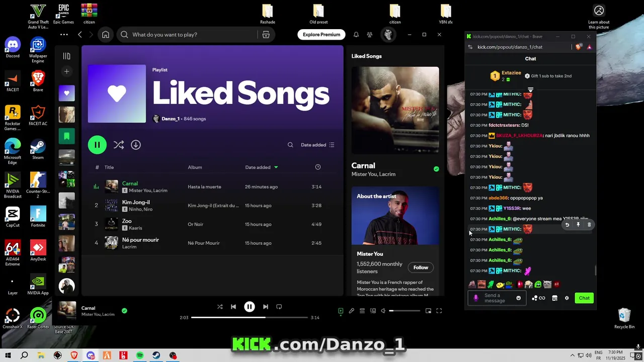Toggle shuffle beside the green pause button
Viewport: 644px width, 362px height.
(x=119, y=145)
